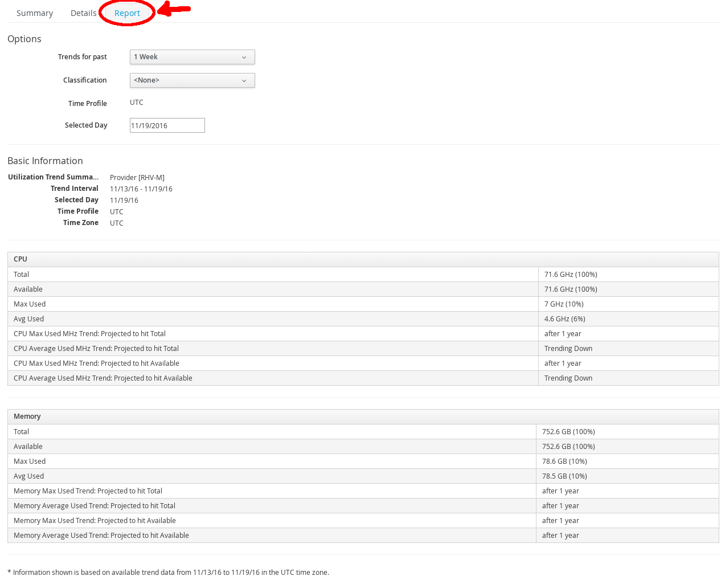Screen dimensions: 725x588
Task: Select after 1 year for Memory Average hit Available
Action: 560,536
